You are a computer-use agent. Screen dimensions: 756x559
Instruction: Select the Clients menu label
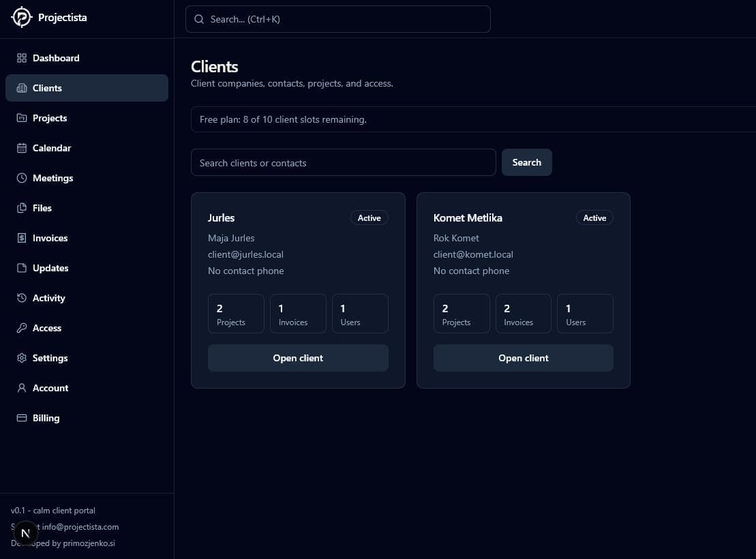pyautogui.click(x=47, y=88)
